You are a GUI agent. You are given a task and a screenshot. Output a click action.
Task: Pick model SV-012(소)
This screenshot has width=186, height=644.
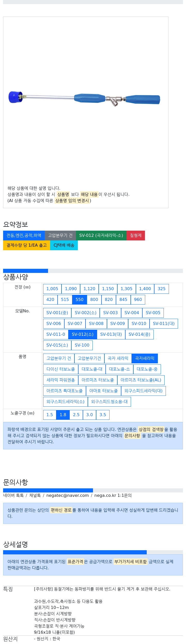pos(83,334)
